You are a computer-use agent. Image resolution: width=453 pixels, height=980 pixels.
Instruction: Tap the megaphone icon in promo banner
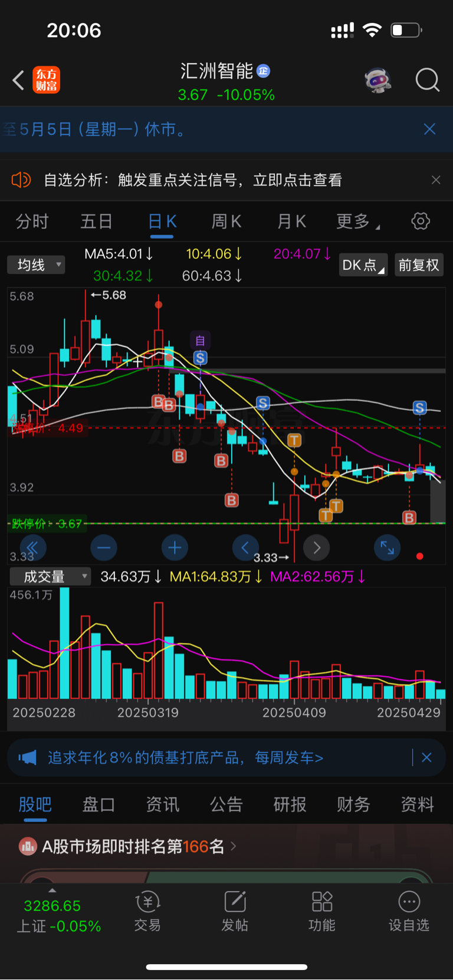coord(28,758)
